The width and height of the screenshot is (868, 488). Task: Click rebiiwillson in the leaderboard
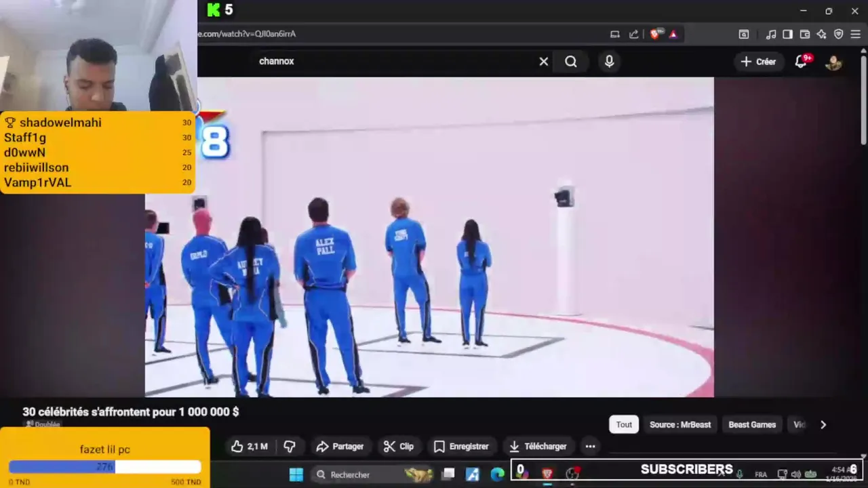pyautogui.click(x=36, y=167)
